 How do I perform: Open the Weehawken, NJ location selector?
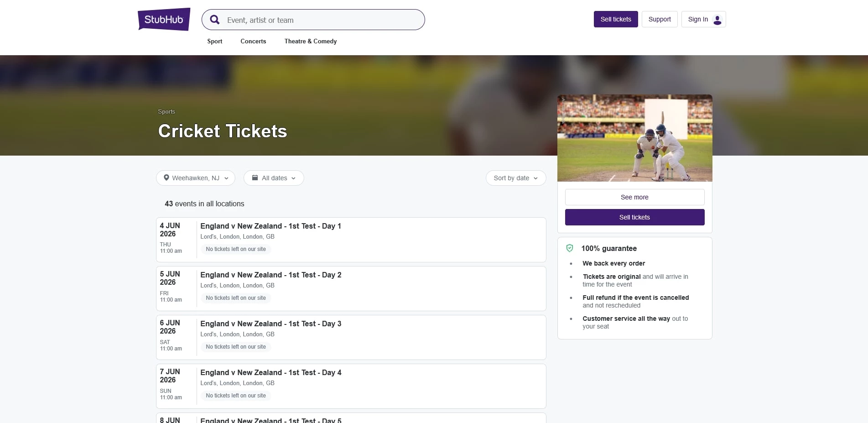click(x=195, y=178)
